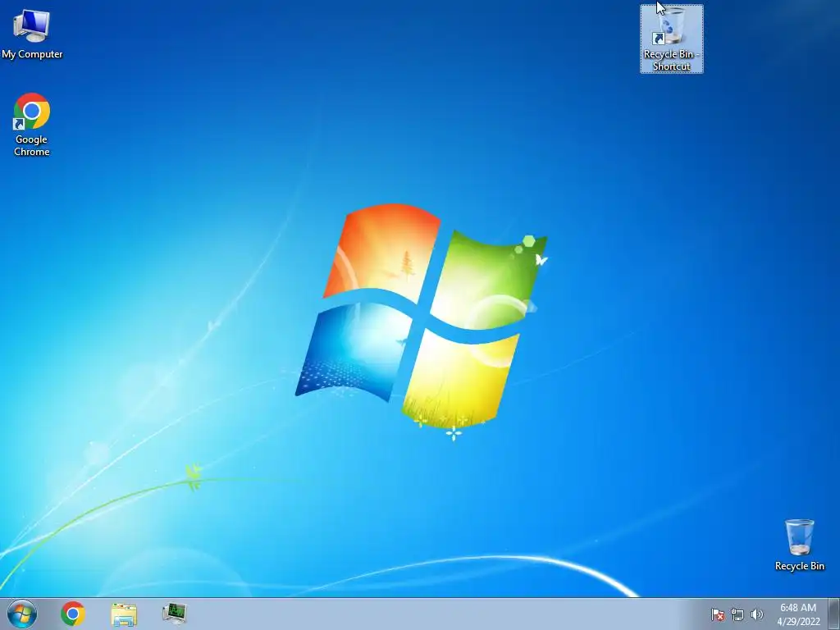The image size is (840, 630).
Task: Select the Google Chrome desktop shortcut
Action: 32,125
